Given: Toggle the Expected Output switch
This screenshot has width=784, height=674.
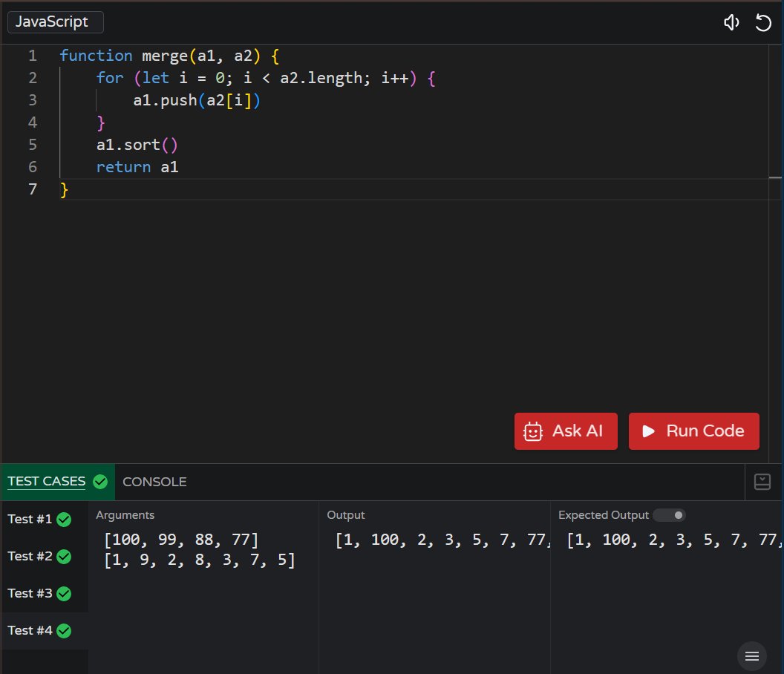Looking at the screenshot, I should click(x=667, y=514).
